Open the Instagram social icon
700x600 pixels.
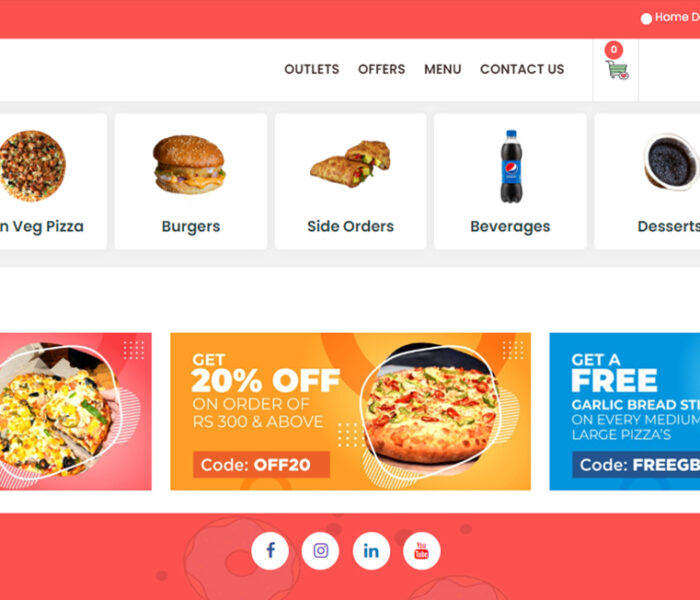coord(321,551)
